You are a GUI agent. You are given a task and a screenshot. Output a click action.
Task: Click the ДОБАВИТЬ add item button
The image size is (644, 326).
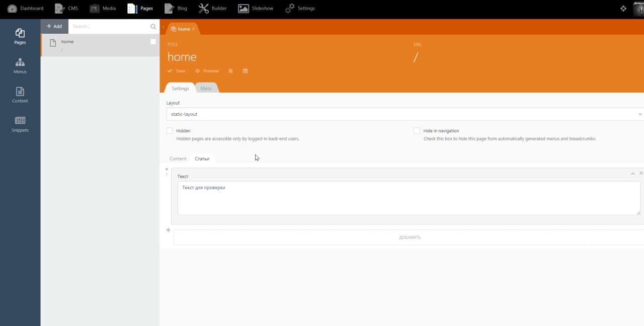410,237
